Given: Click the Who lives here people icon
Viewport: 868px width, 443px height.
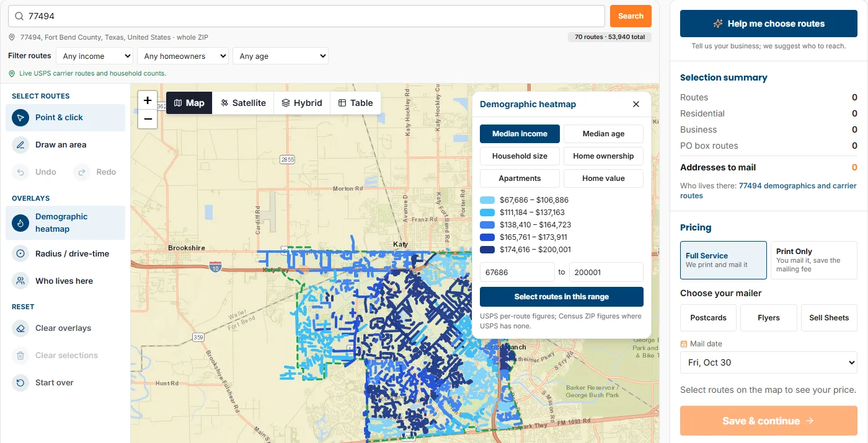Looking at the screenshot, I should point(20,281).
